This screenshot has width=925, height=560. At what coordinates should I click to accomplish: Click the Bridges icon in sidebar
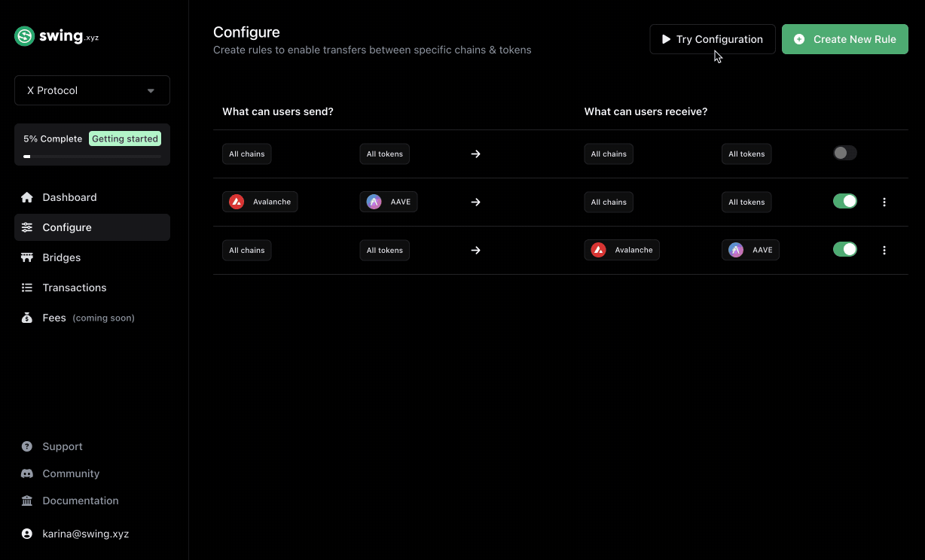pos(27,257)
